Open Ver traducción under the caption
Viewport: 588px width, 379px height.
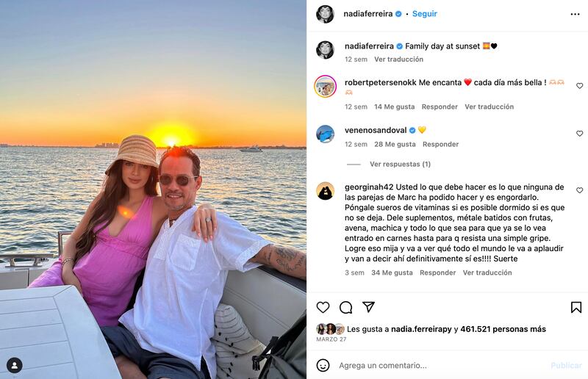398,59
